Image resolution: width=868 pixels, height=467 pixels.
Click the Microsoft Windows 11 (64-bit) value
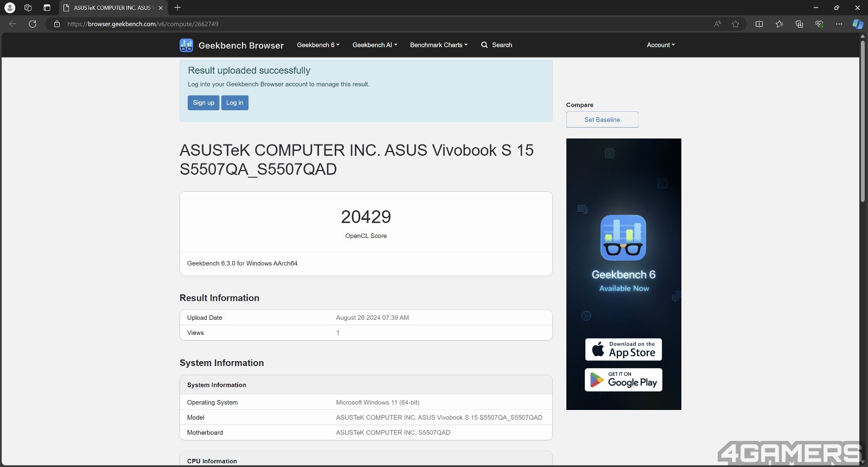(x=378, y=402)
